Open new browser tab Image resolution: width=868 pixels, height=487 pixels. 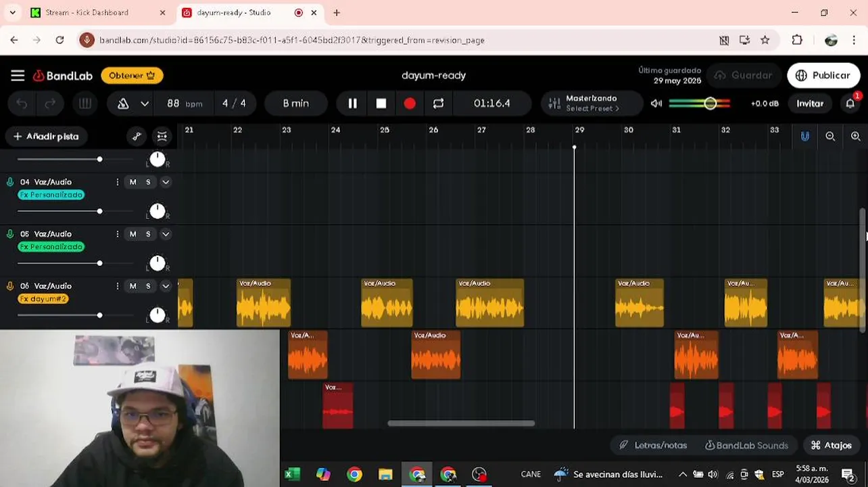tap(337, 12)
